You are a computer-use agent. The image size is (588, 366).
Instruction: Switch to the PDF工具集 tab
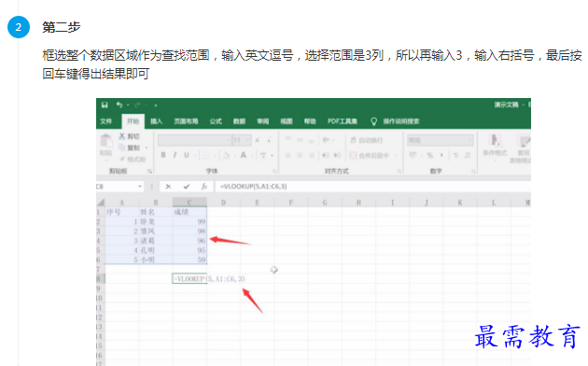point(343,121)
